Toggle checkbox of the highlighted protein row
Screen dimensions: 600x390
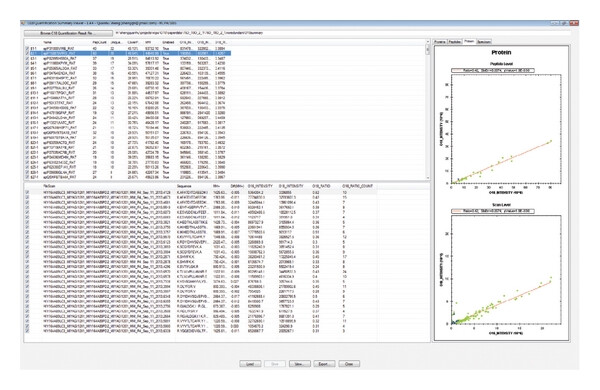point(27,54)
